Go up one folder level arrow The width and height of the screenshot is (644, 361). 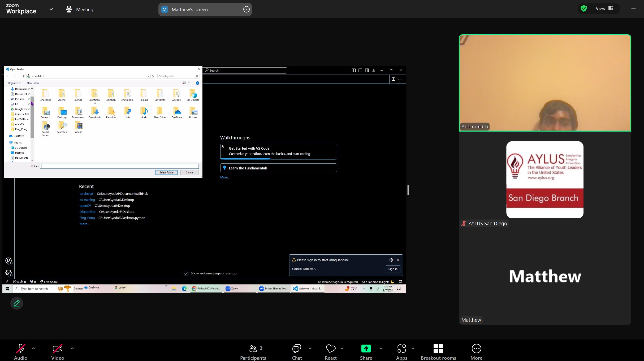pyautogui.click(x=24, y=76)
